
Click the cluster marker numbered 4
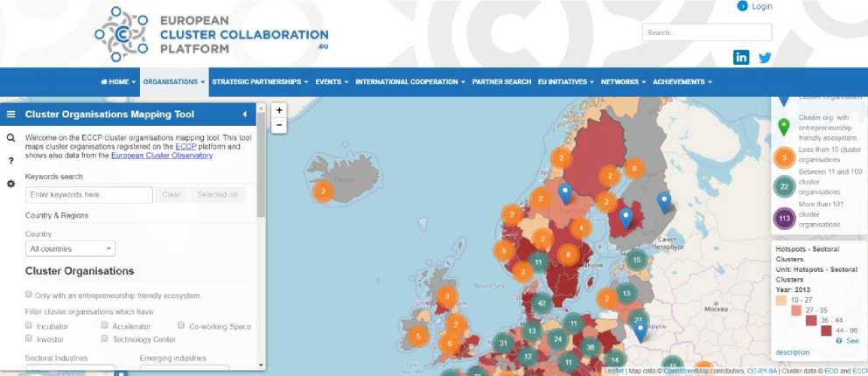pos(580,228)
